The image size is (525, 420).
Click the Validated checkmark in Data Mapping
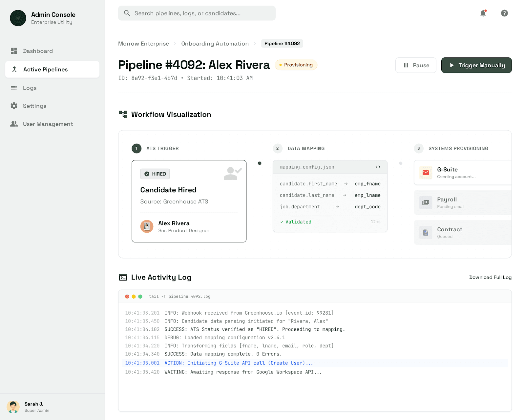click(282, 222)
